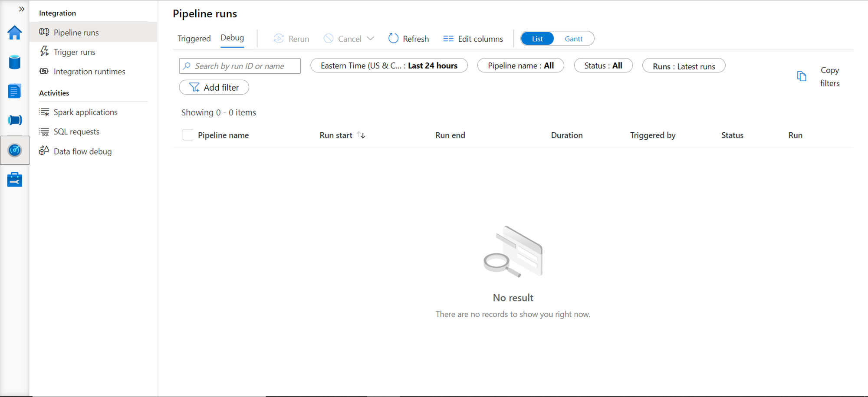Open the Integrate hub pipeline icon
The height and width of the screenshot is (397, 868).
pyautogui.click(x=15, y=120)
